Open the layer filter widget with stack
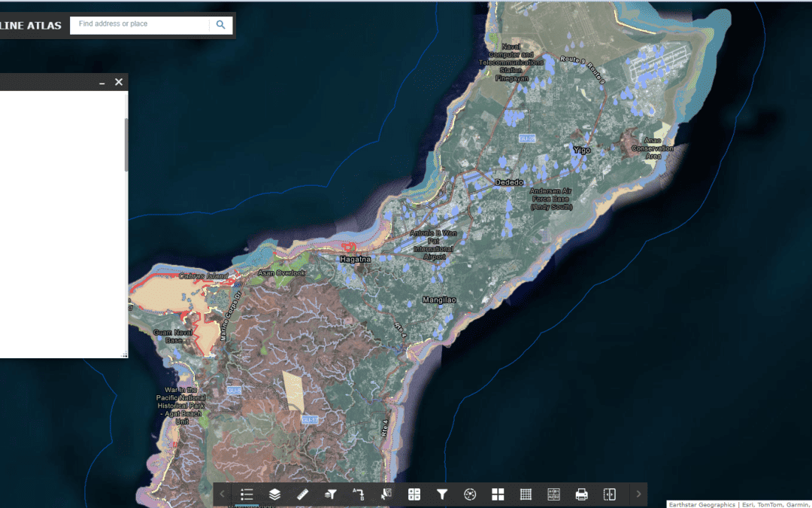 tap(330, 494)
